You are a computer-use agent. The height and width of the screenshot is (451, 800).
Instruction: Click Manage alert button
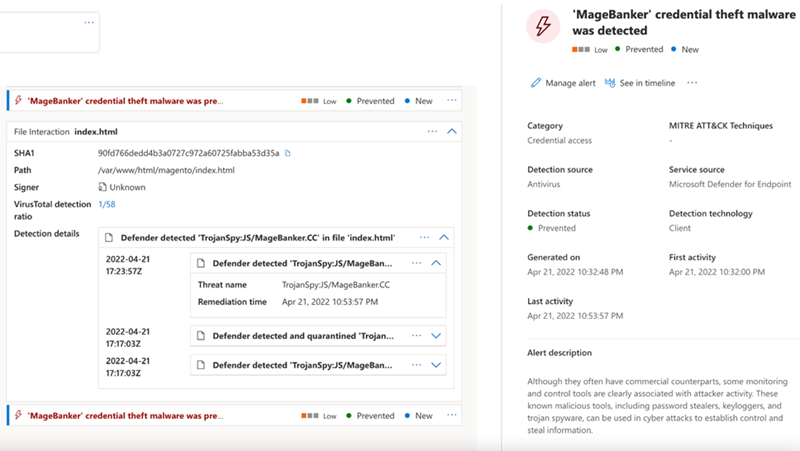[568, 83]
